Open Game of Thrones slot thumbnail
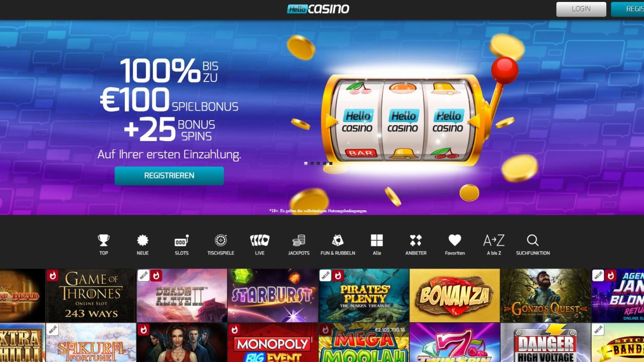Viewport: 644px width, 362px height. coord(91,296)
